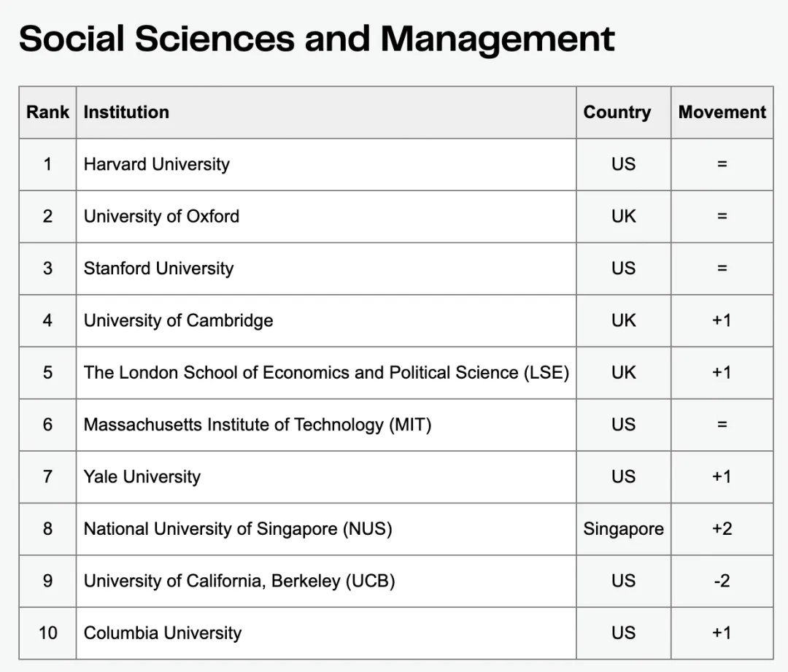Click the Country column header

pos(617,112)
